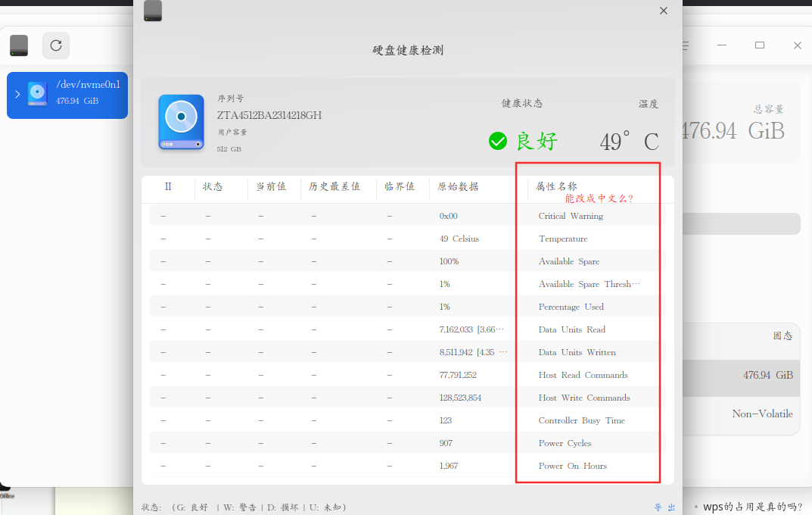
Task: Select the Available Spare Thresh… row
Action: pos(408,285)
